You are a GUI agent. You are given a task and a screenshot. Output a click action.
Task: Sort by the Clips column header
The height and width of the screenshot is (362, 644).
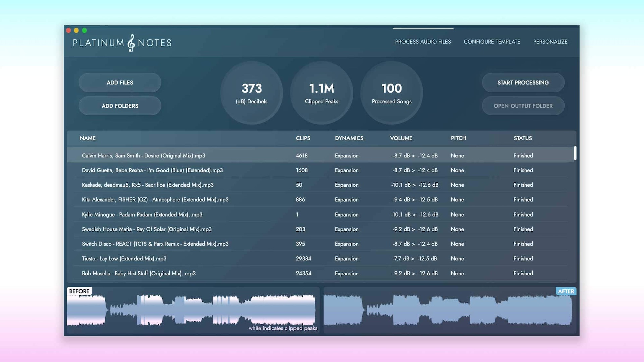(x=303, y=138)
